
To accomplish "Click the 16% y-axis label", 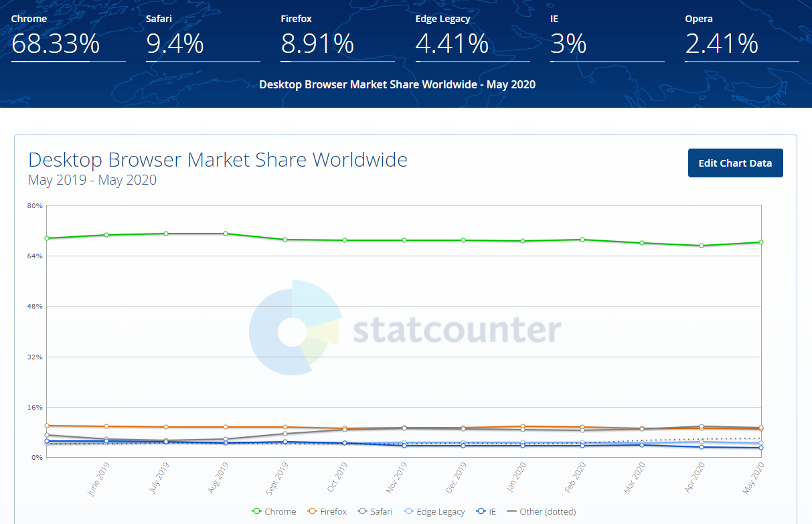I will [35, 407].
